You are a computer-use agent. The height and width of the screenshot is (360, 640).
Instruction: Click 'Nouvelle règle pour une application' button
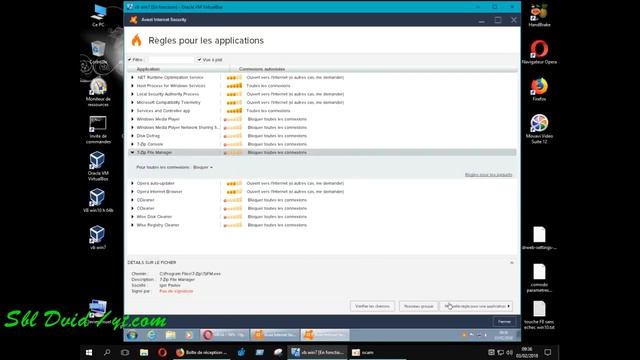pos(476,306)
